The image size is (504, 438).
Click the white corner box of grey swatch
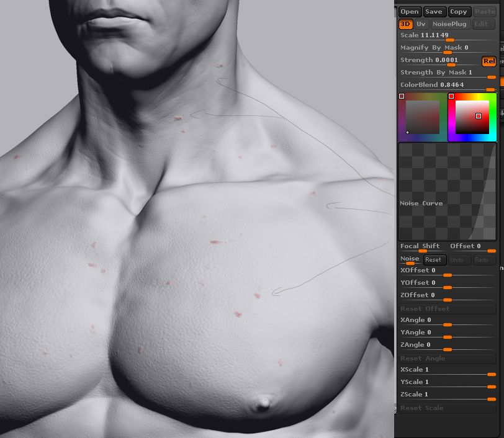(x=402, y=96)
